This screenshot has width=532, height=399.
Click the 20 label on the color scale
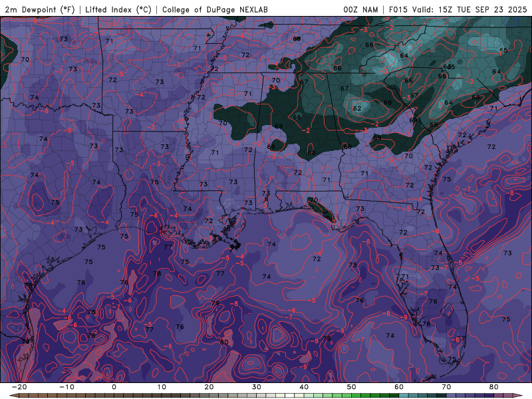[209, 387]
